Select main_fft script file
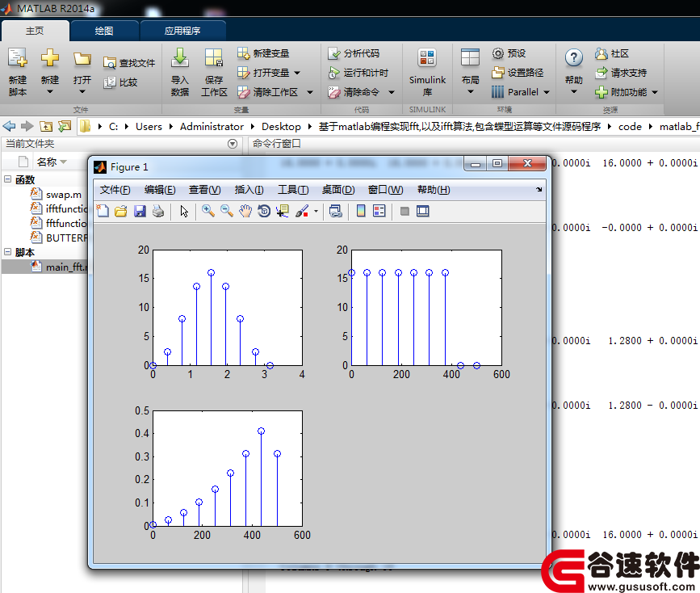Screen dimensions: 700x593 click(60, 267)
